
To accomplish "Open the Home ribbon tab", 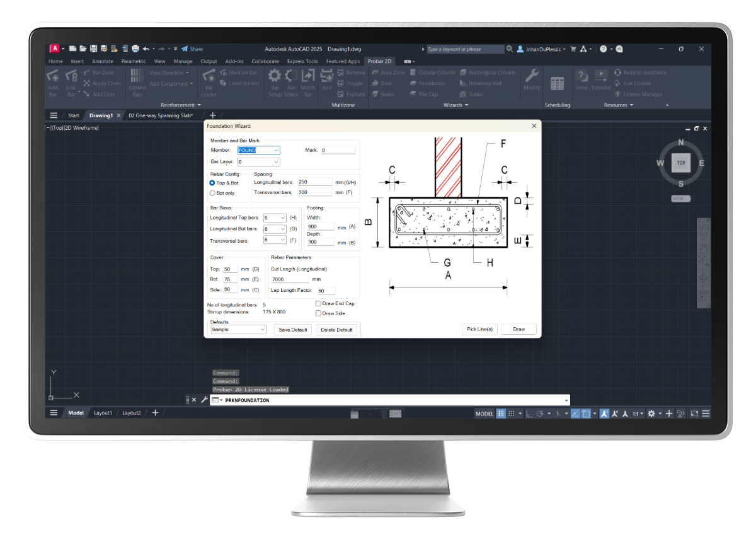I will pyautogui.click(x=55, y=61).
